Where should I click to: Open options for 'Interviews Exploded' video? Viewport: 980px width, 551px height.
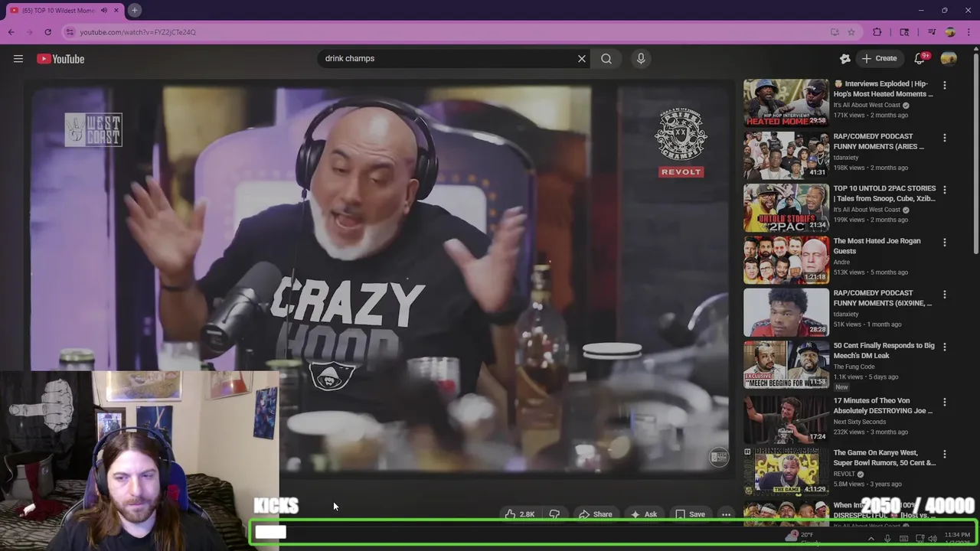point(944,86)
